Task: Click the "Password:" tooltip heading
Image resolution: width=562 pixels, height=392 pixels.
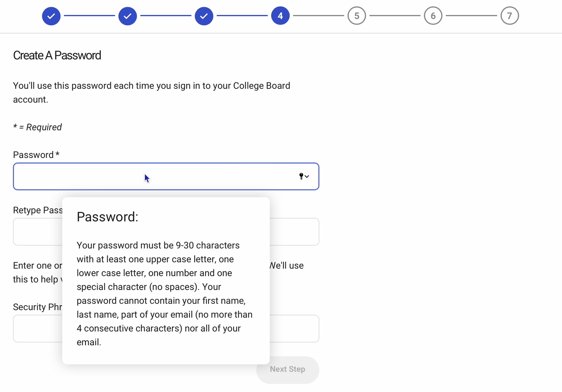Action: pyautogui.click(x=107, y=217)
